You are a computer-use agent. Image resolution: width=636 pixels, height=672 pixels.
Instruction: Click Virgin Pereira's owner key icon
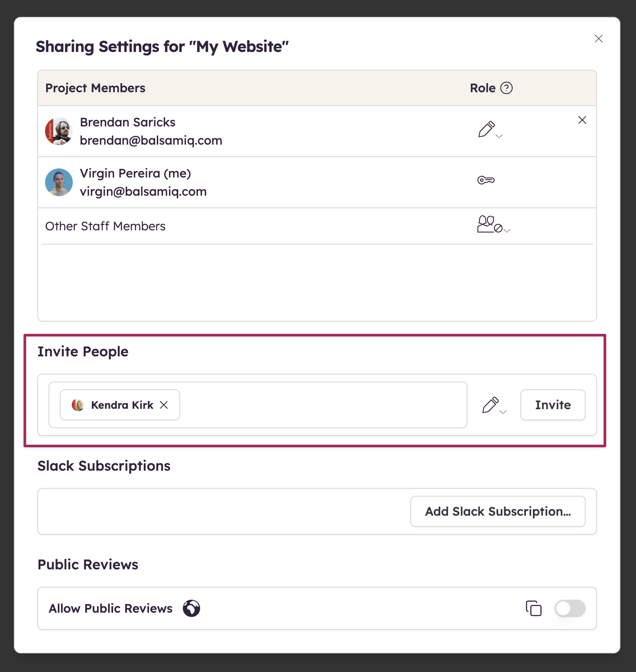pos(486,180)
